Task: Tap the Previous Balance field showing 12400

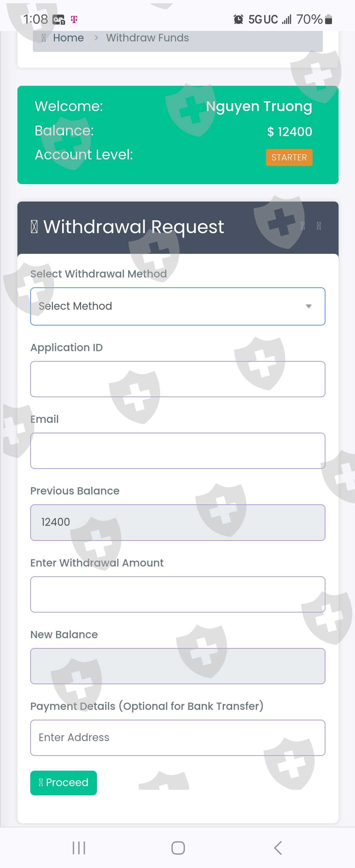Action: 177,522
